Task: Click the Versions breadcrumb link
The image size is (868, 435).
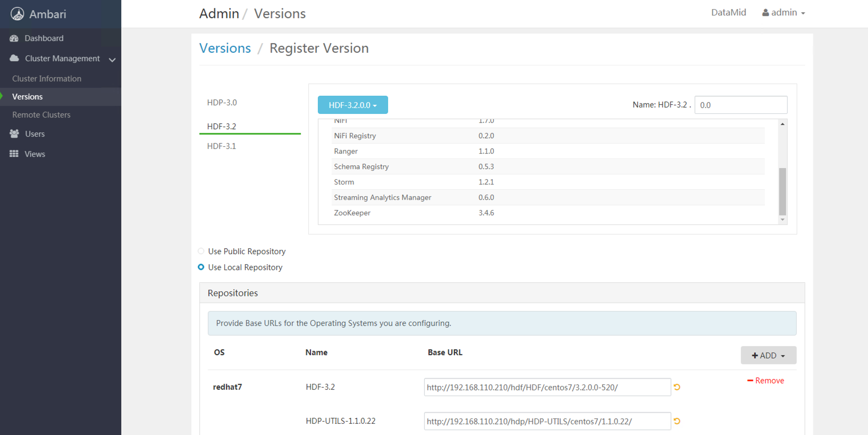Action: point(225,48)
